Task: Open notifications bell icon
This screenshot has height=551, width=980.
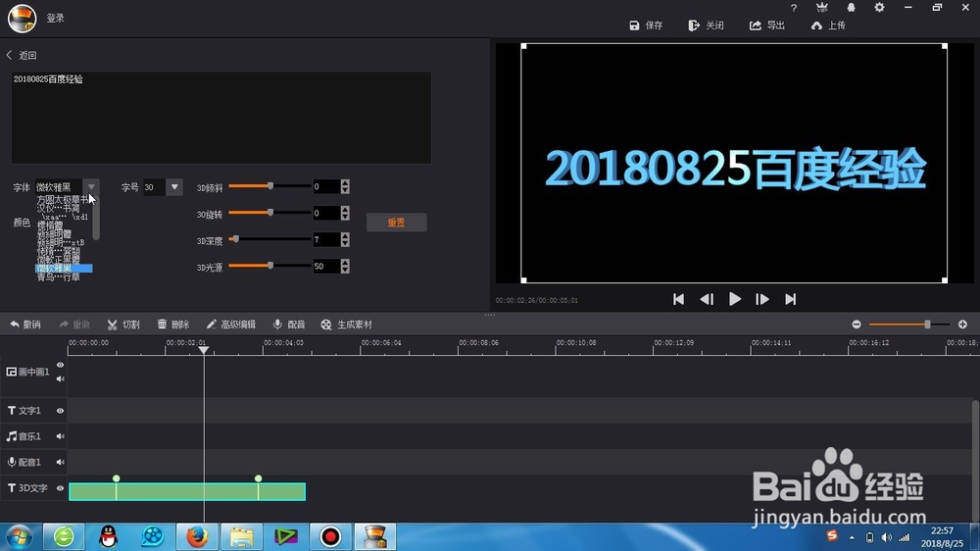Action: 851,8
